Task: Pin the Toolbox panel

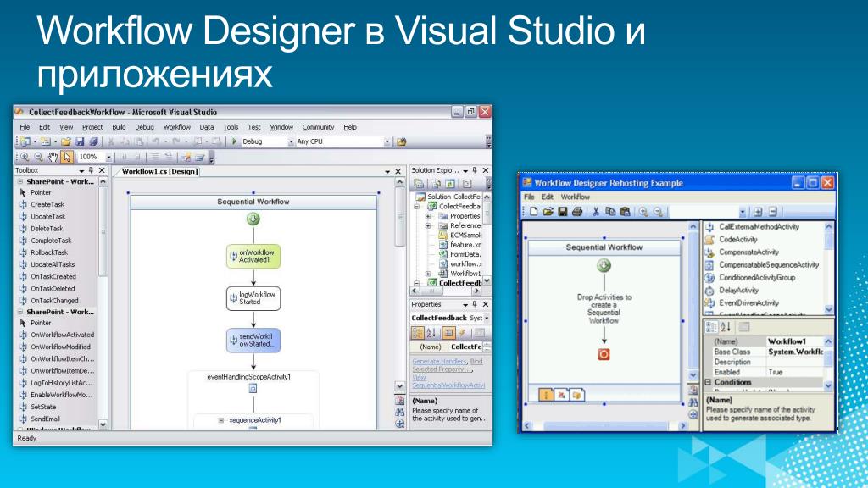Action: click(x=92, y=170)
